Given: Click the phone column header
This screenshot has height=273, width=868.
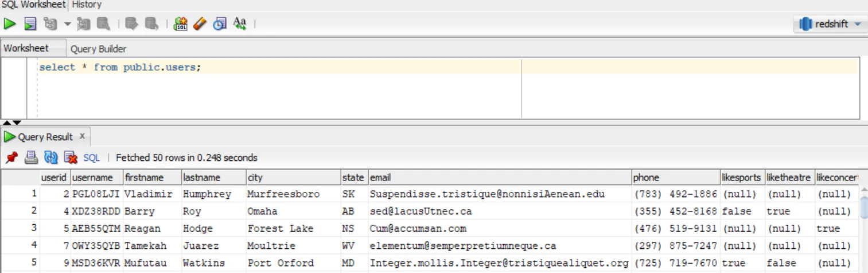Looking at the screenshot, I should 676,178.
